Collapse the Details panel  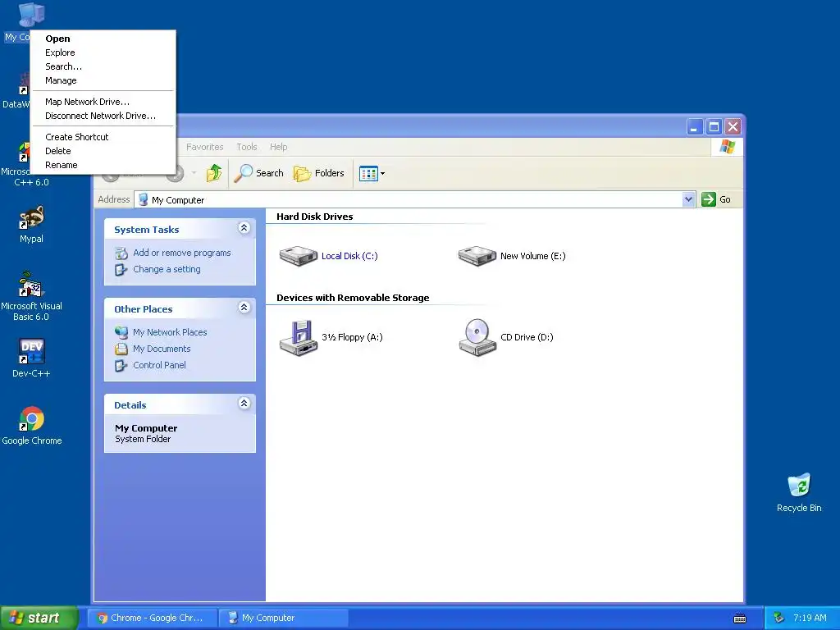point(244,404)
